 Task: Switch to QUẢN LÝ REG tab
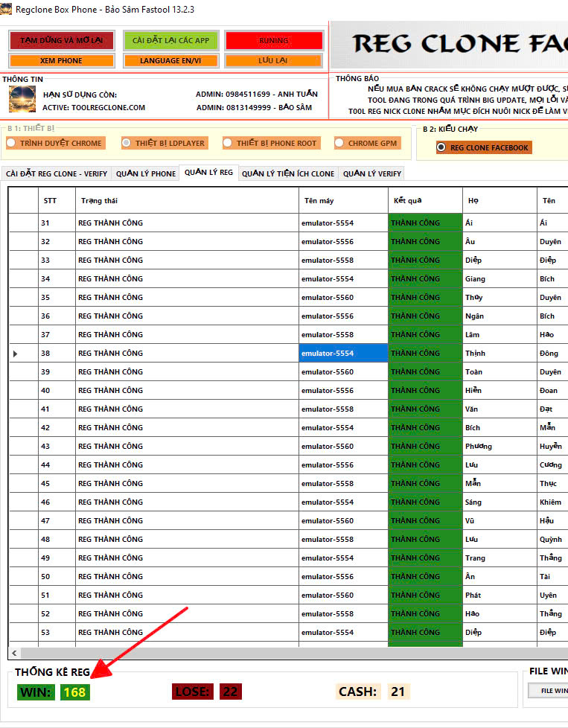208,172
